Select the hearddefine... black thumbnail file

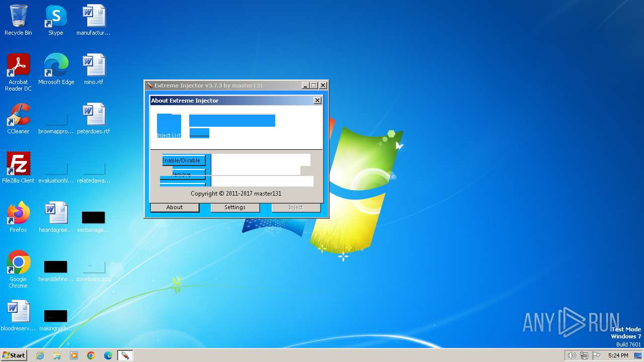pos(56,270)
